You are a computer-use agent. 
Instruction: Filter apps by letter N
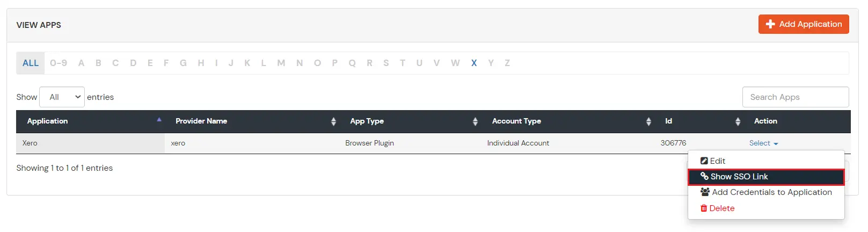pos(300,63)
